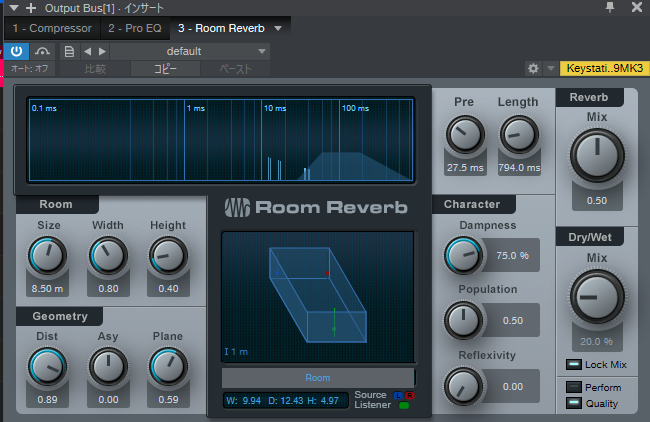Expand the insert menu triangle at top-left
The height and width of the screenshot is (422, 650).
tap(14, 7)
